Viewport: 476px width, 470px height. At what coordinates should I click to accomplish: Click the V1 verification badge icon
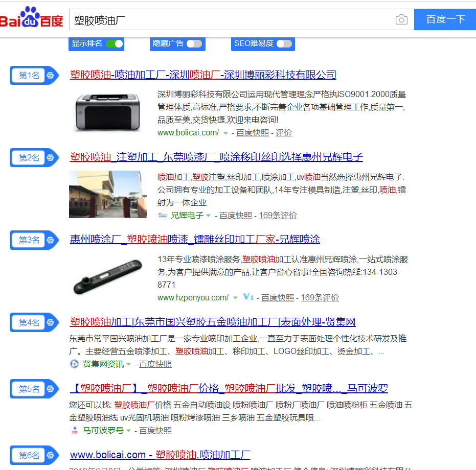(248, 297)
